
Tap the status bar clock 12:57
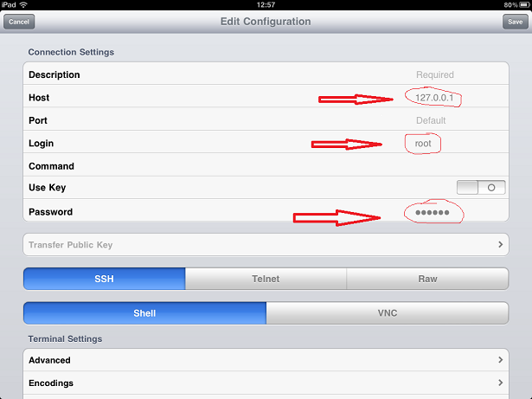point(266,4)
